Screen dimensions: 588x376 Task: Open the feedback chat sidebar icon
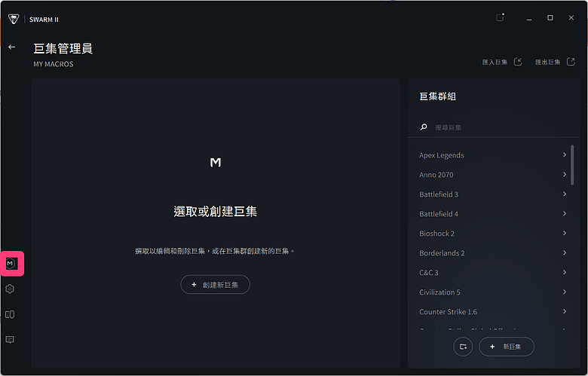tap(10, 340)
